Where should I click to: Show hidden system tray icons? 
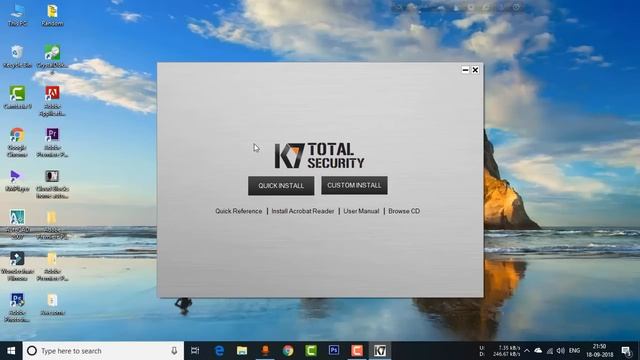(x=527, y=351)
